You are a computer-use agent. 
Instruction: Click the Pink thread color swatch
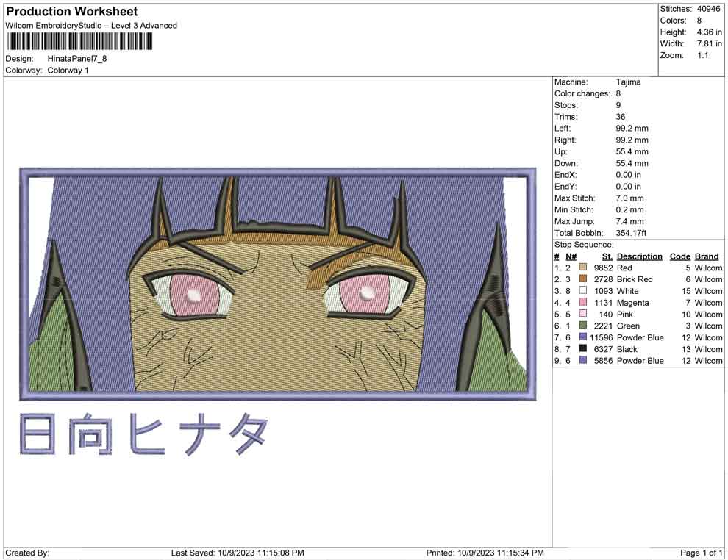[x=582, y=314]
